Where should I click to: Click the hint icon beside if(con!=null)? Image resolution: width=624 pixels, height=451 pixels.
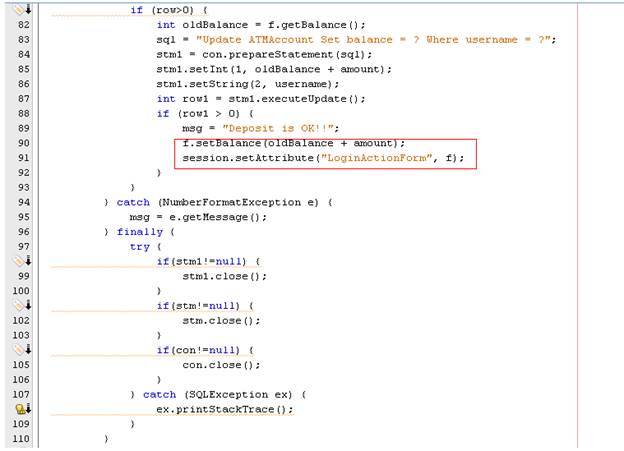pyautogui.click(x=23, y=349)
